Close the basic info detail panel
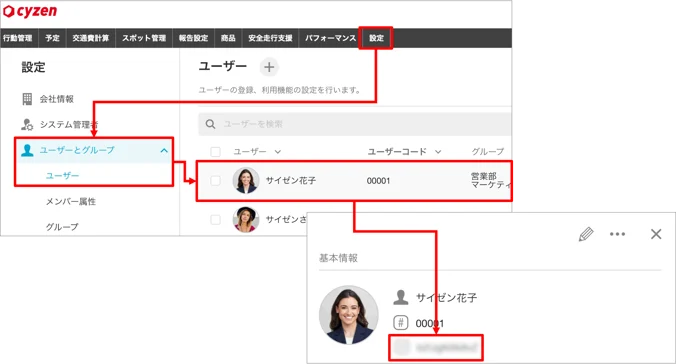Viewport: 676px width, 364px height. (656, 234)
